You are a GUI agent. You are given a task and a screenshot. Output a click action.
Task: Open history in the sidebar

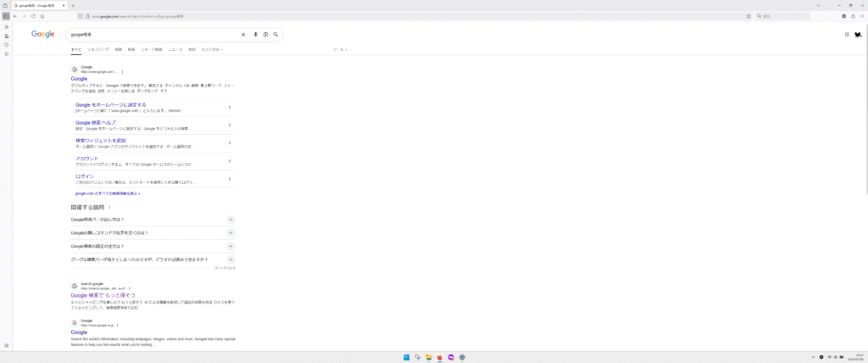[x=6, y=45]
